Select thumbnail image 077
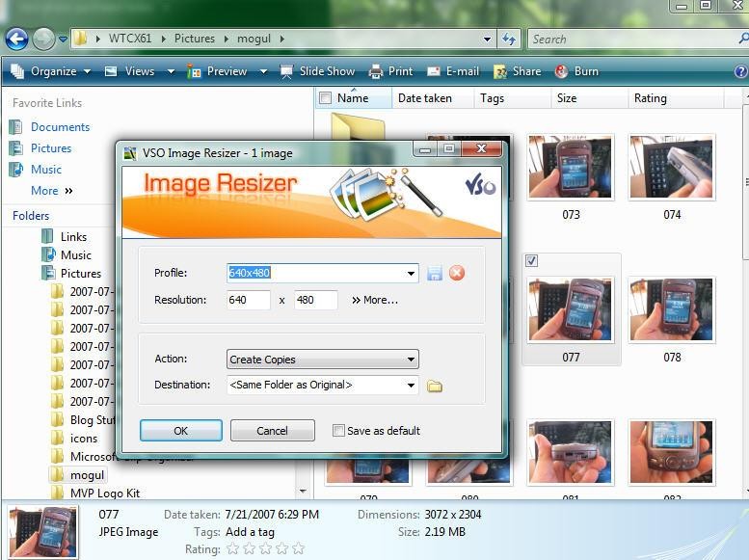 tap(571, 309)
